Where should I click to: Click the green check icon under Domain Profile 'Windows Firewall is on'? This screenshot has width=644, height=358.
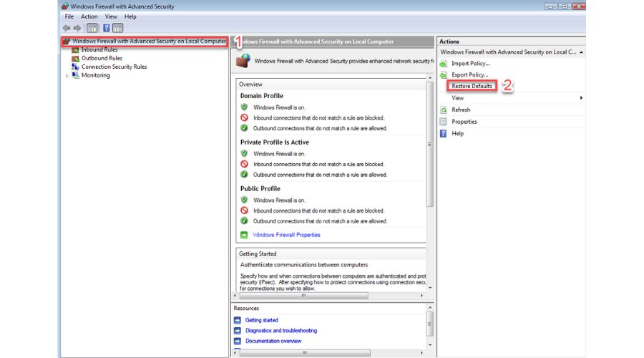click(x=245, y=107)
